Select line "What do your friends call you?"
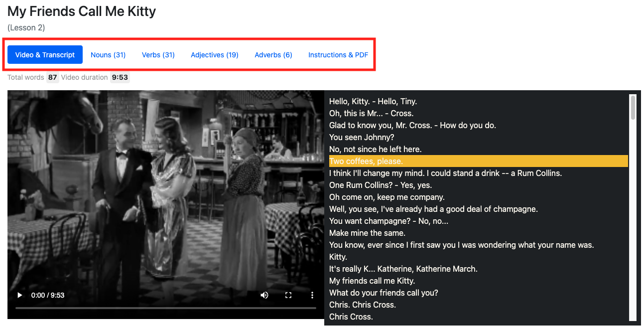The image size is (644, 330). pos(384,293)
